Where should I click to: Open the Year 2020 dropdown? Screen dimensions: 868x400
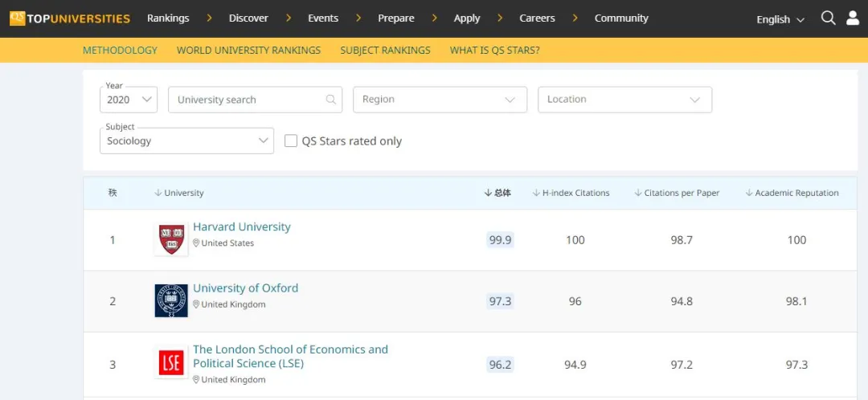[129, 100]
